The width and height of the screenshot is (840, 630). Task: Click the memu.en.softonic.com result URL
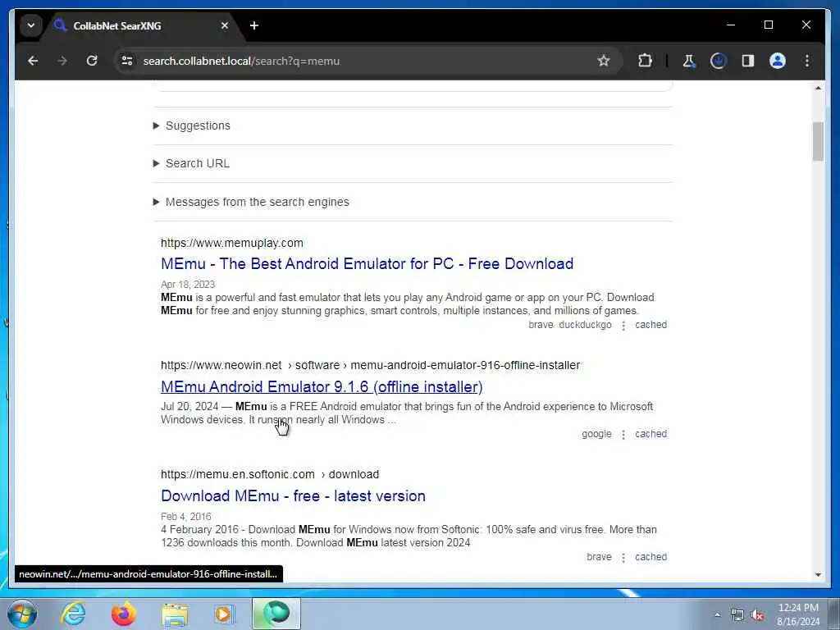point(269,475)
